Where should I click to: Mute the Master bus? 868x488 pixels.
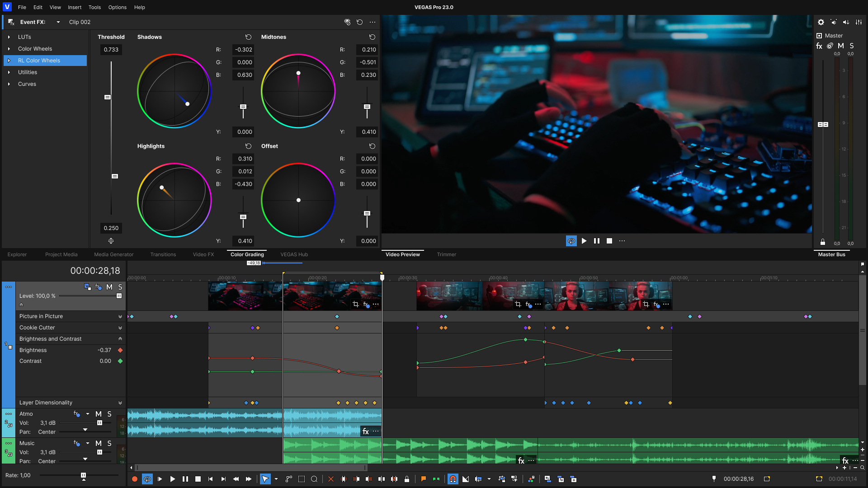pyautogui.click(x=840, y=46)
